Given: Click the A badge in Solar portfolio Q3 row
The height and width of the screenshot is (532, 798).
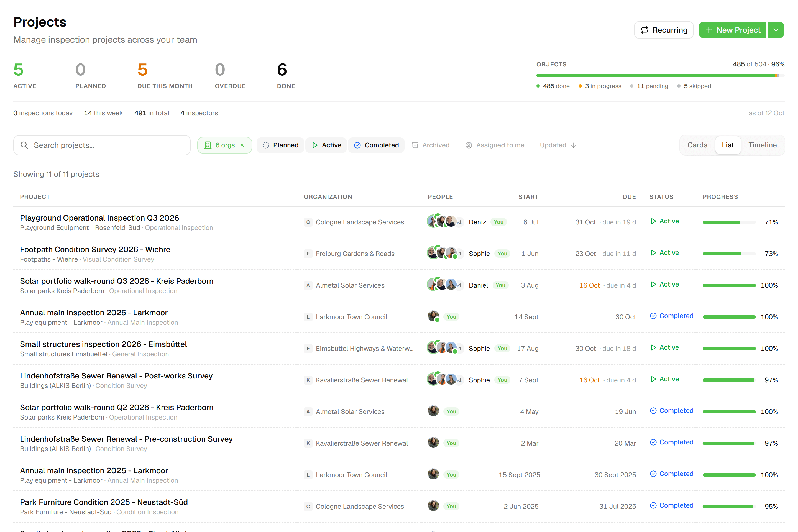Looking at the screenshot, I should [308, 285].
